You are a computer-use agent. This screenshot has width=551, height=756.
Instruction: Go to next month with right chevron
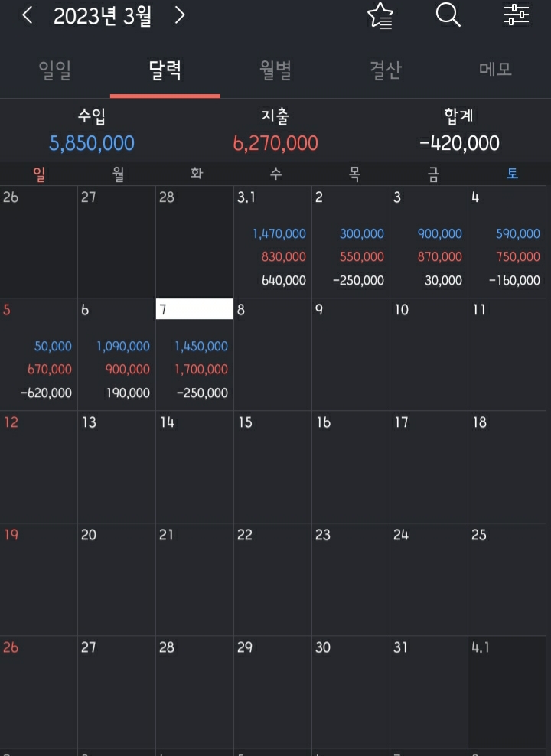point(179,15)
